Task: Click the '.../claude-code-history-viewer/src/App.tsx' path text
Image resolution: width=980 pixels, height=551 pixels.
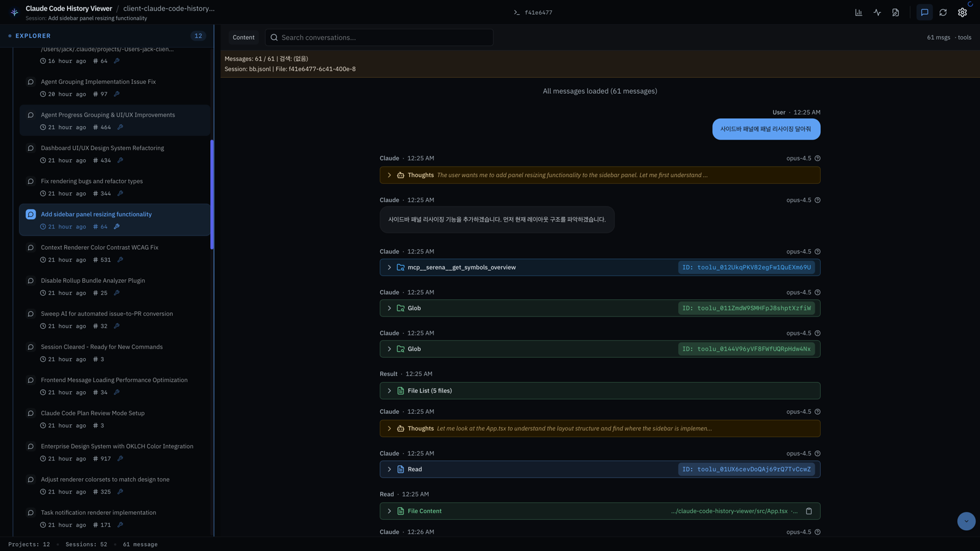Action: (x=729, y=511)
